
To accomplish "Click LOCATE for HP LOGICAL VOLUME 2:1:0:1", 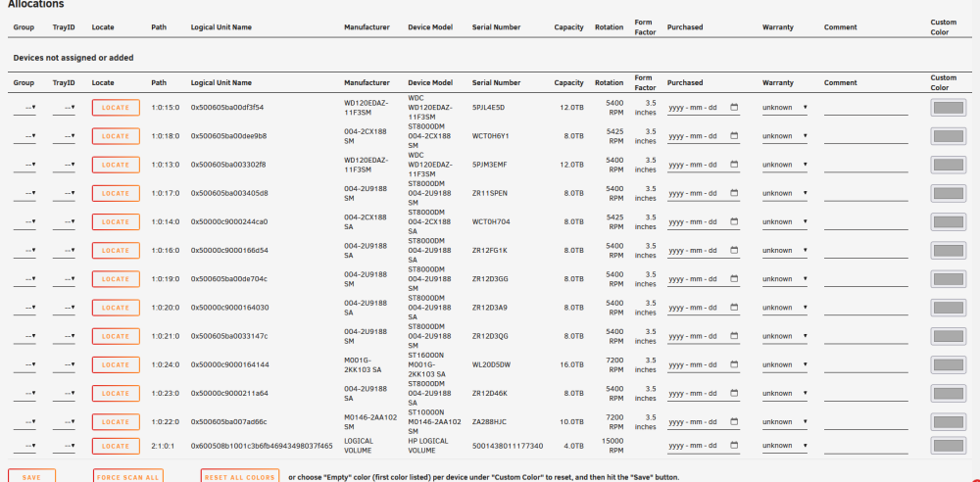I will (x=116, y=446).
